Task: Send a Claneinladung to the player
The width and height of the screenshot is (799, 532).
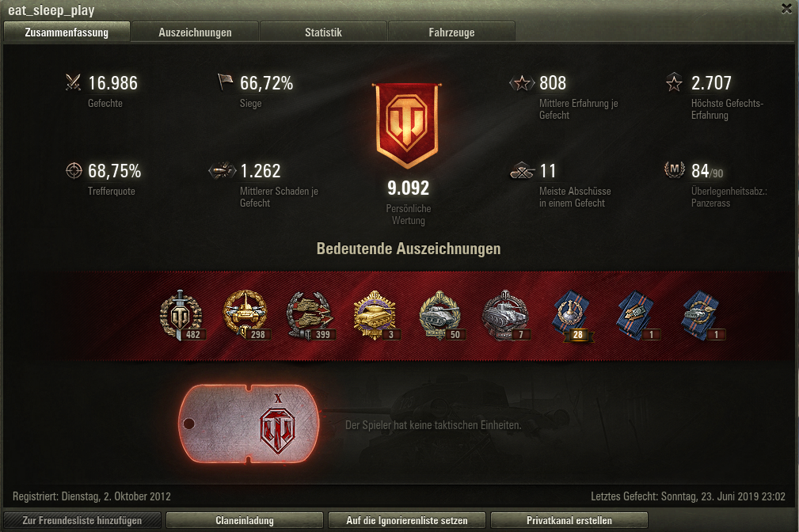Action: (x=245, y=520)
